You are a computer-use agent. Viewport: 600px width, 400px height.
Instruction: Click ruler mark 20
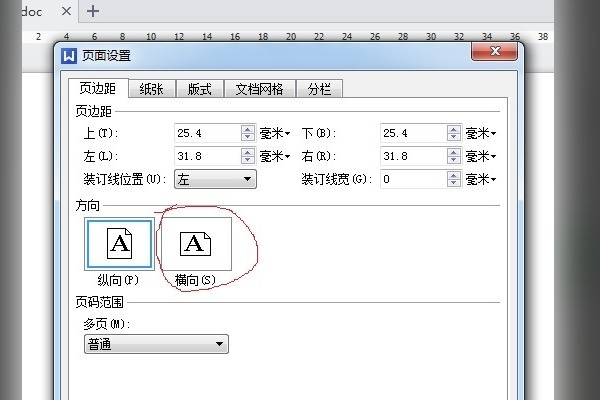[291, 37]
